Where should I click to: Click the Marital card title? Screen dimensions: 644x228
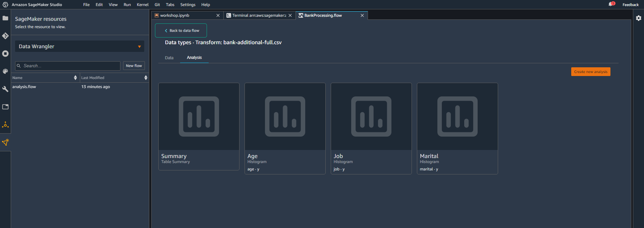point(429,156)
